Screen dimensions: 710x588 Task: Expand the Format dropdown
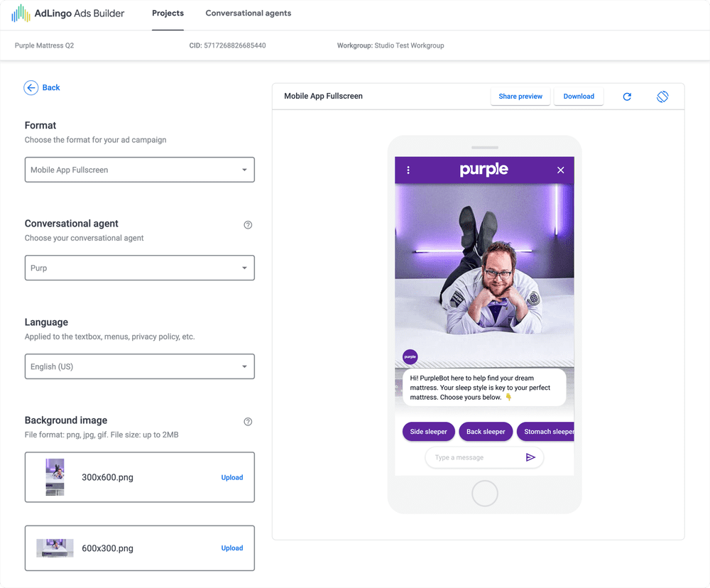pyautogui.click(x=139, y=170)
